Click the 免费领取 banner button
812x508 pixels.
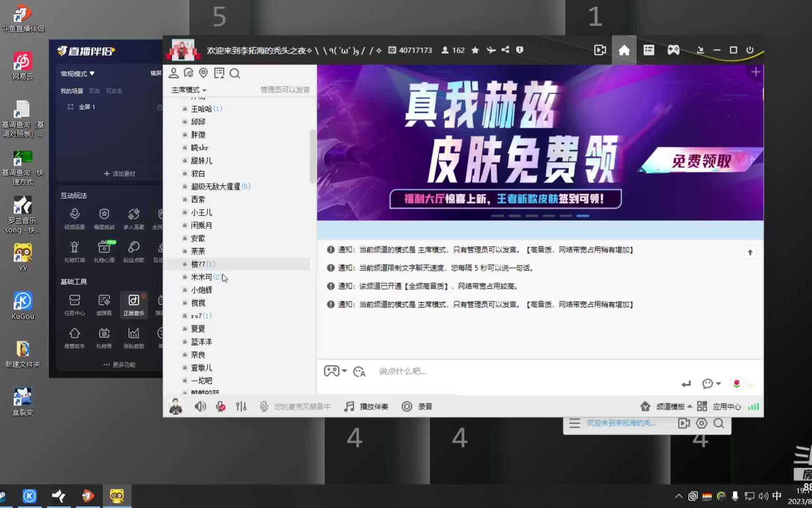coord(700,161)
